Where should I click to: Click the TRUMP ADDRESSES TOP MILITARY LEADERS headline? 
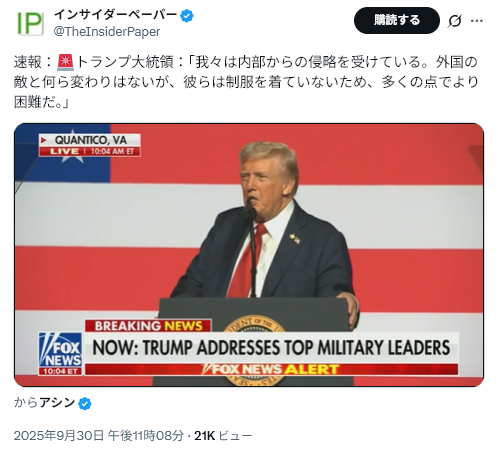pyautogui.click(x=271, y=348)
